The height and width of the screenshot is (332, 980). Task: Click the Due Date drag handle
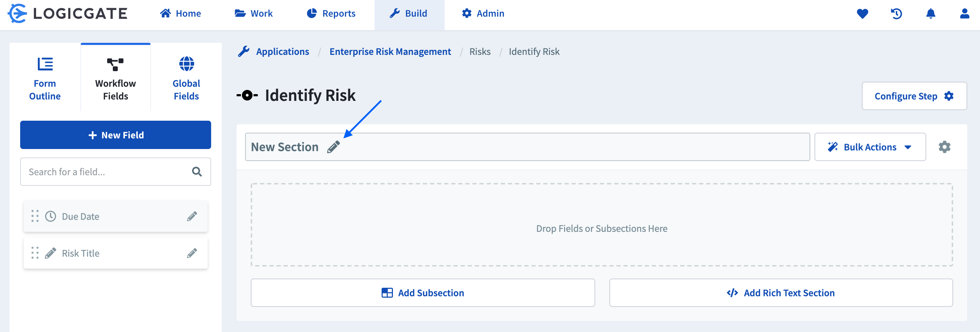click(35, 216)
